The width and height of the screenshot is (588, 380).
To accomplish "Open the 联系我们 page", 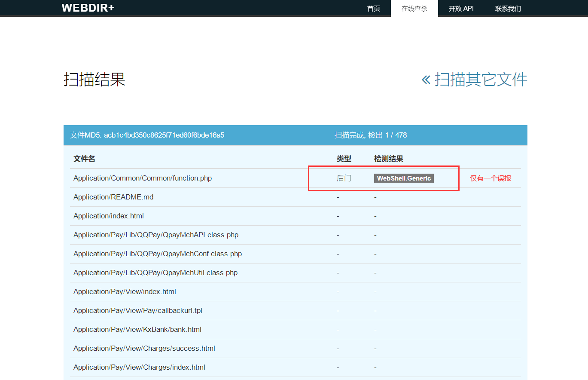I will pos(507,8).
